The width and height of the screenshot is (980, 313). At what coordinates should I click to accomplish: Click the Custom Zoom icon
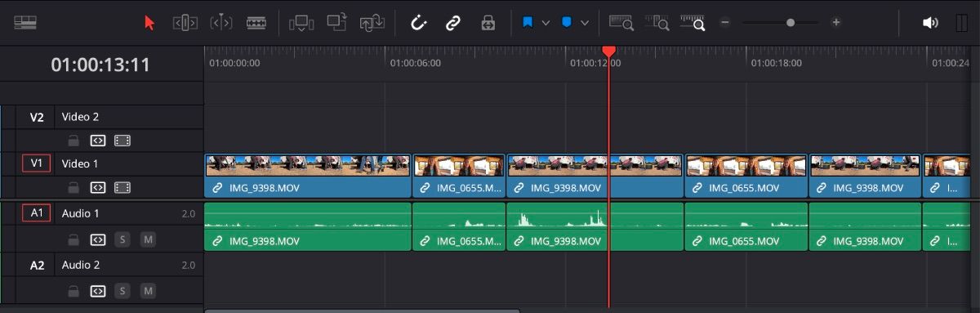[693, 23]
